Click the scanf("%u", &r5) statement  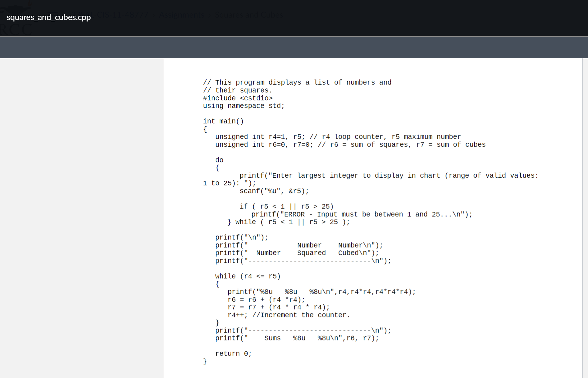pyautogui.click(x=274, y=191)
